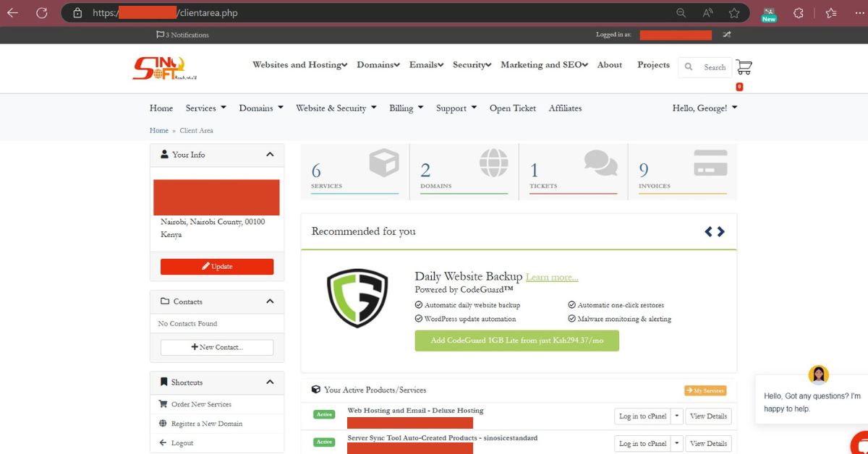The image size is (868, 454).
Task: Show previous recommendation with left arrow
Action: pyautogui.click(x=709, y=231)
